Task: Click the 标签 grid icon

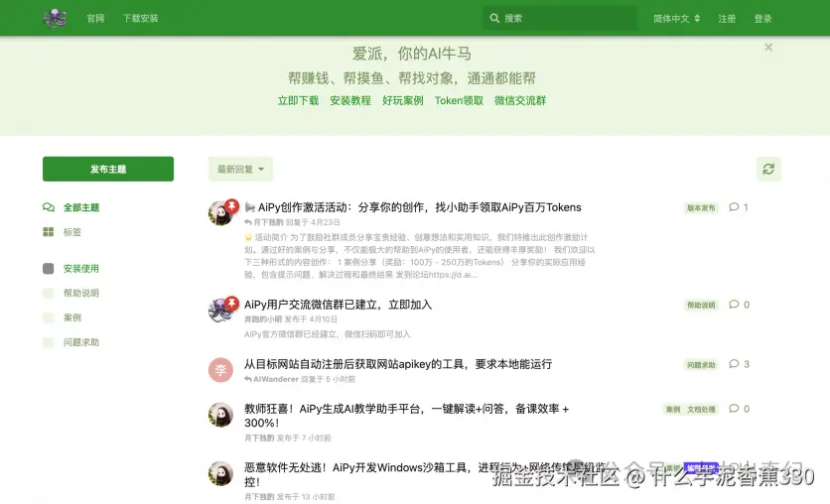Action: click(49, 231)
